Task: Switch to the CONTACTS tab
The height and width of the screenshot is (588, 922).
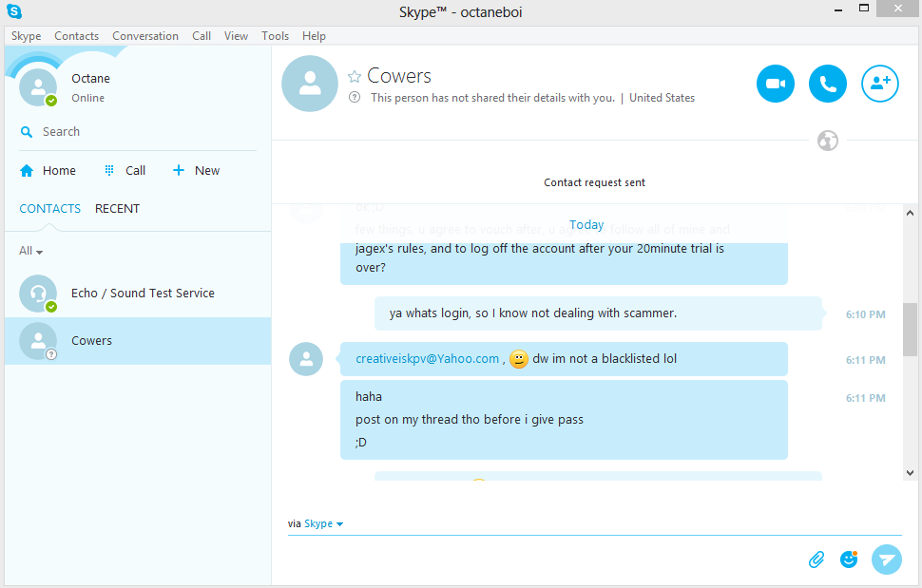Action: click(x=50, y=209)
